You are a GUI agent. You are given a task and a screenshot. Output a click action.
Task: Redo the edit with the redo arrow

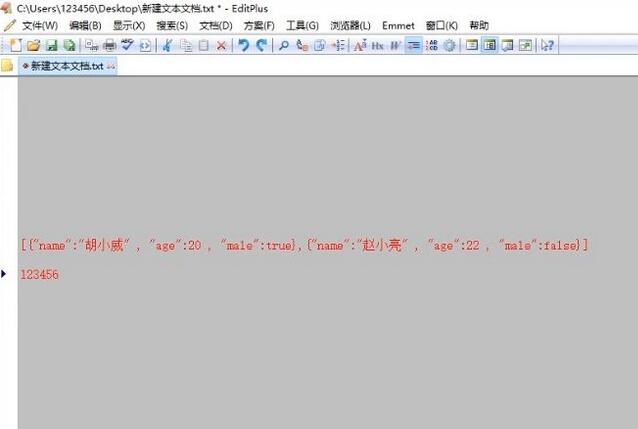point(262,45)
